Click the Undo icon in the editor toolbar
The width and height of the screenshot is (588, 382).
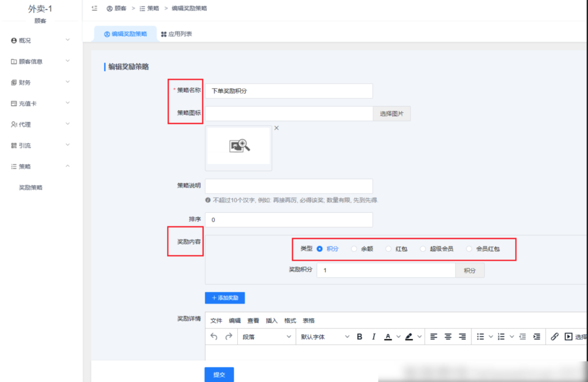214,337
